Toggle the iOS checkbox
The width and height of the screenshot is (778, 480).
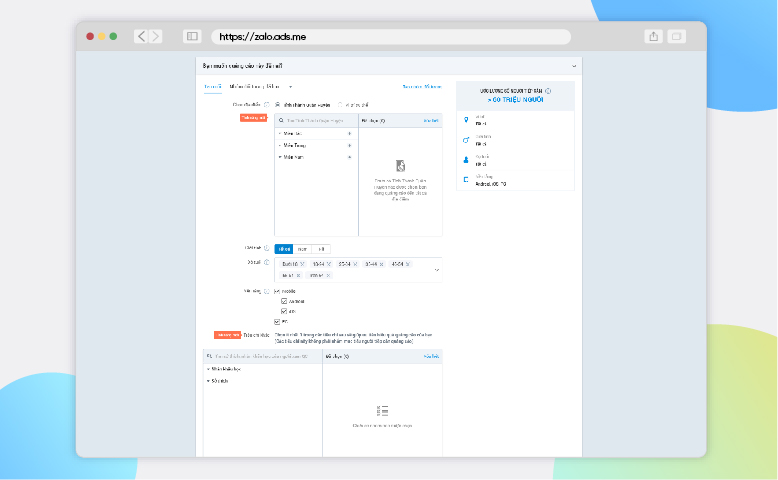tap(284, 311)
